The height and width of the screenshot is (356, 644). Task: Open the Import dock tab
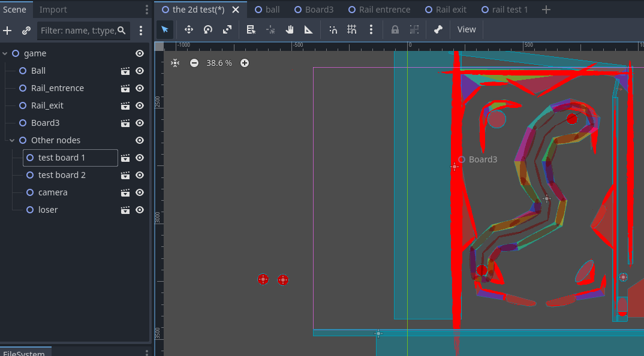pyautogui.click(x=53, y=10)
